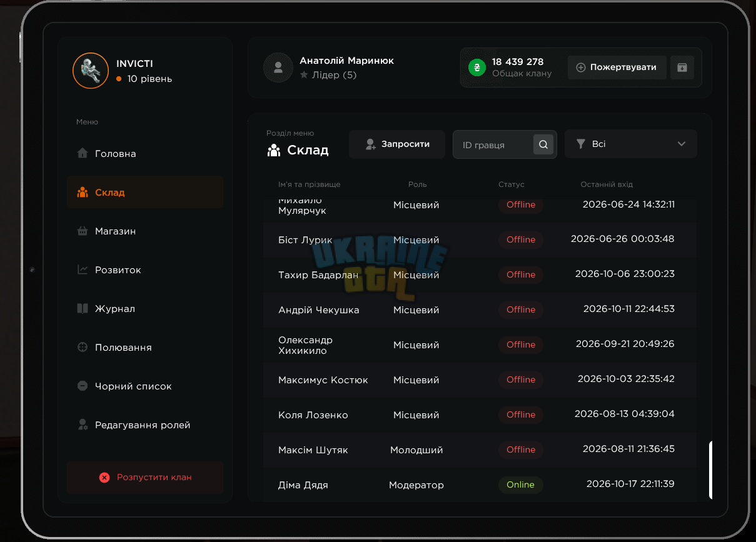Go to the Магазин menu item
Image resolution: width=756 pixels, height=542 pixels.
click(145, 231)
